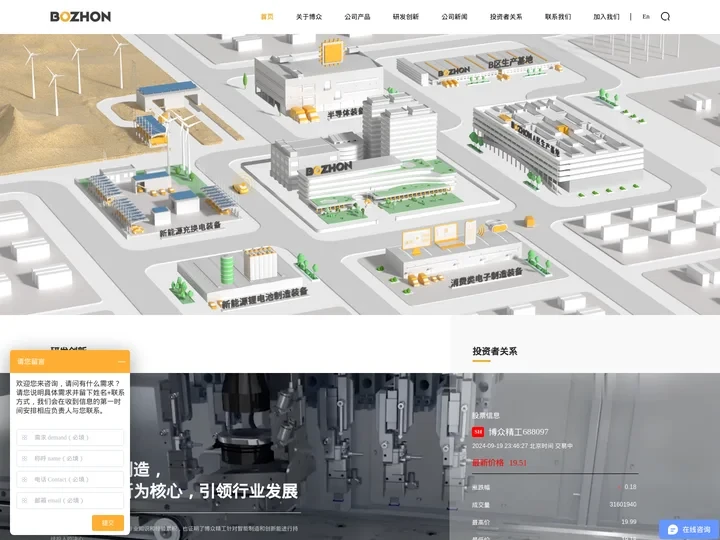
Task: Select 首页 in navigation
Action: click(267, 17)
